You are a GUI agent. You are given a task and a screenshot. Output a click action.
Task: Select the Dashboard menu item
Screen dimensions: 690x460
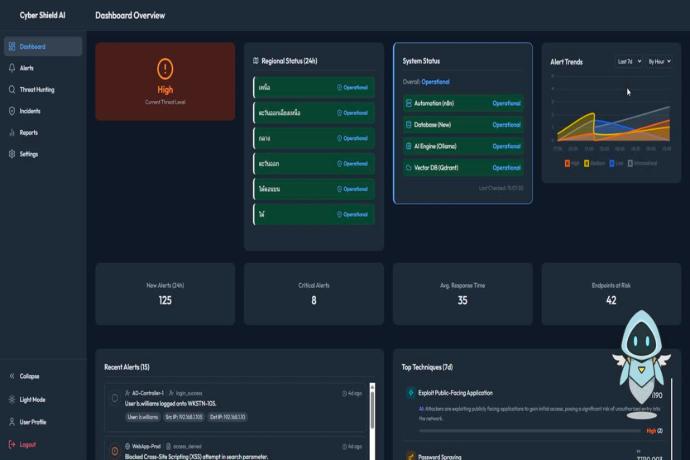pos(42,46)
